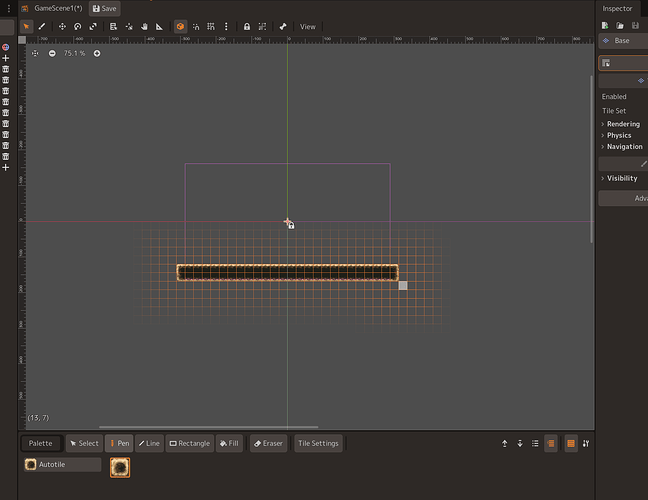Image resolution: width=648 pixels, height=500 pixels.
Task: Click the Tile Set property label
Action: point(614,111)
